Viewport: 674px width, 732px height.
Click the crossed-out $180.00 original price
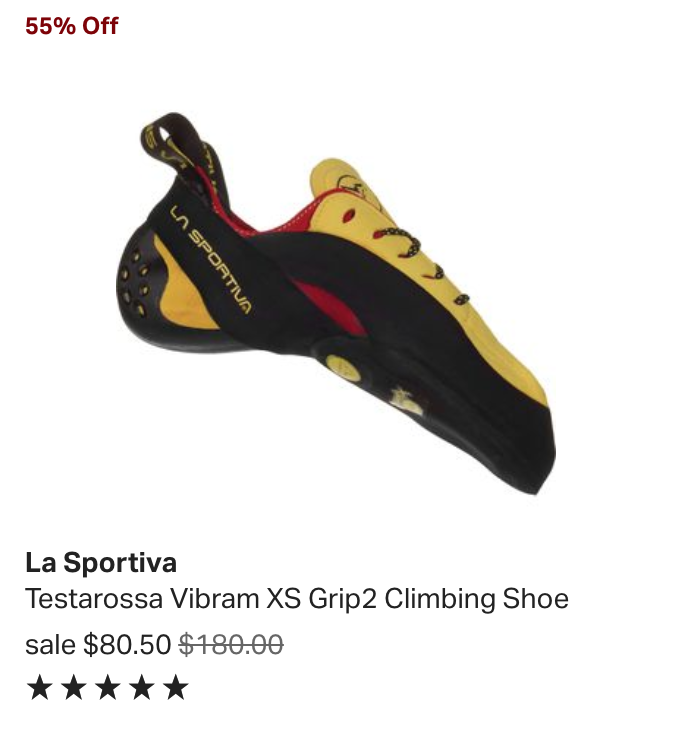[x=231, y=645]
